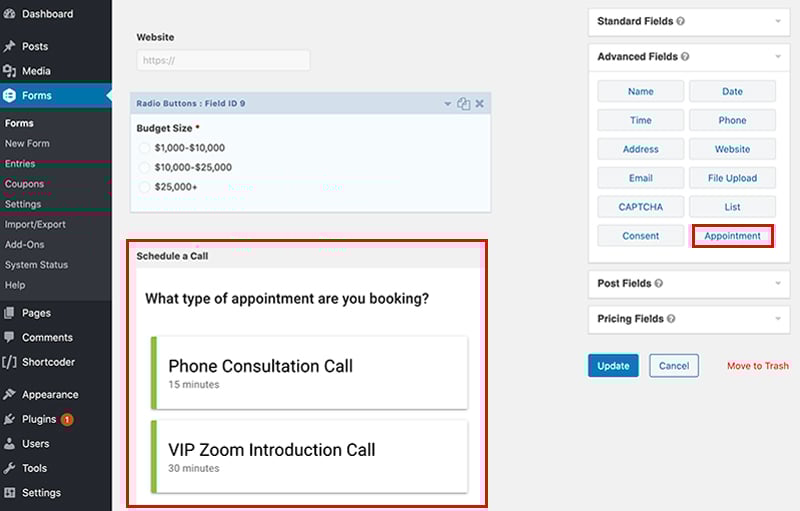
Task: Add an Email advanced field
Action: (641, 178)
